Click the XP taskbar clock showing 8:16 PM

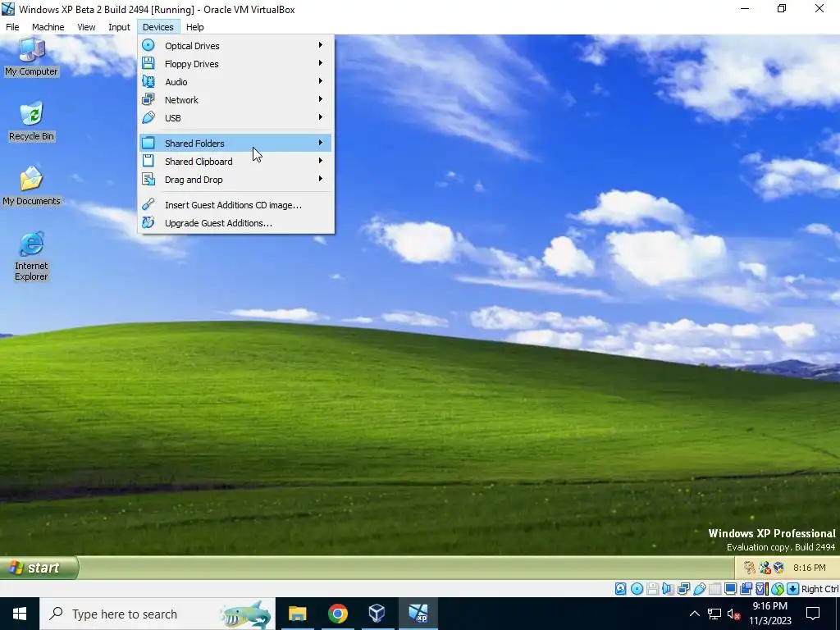click(810, 568)
